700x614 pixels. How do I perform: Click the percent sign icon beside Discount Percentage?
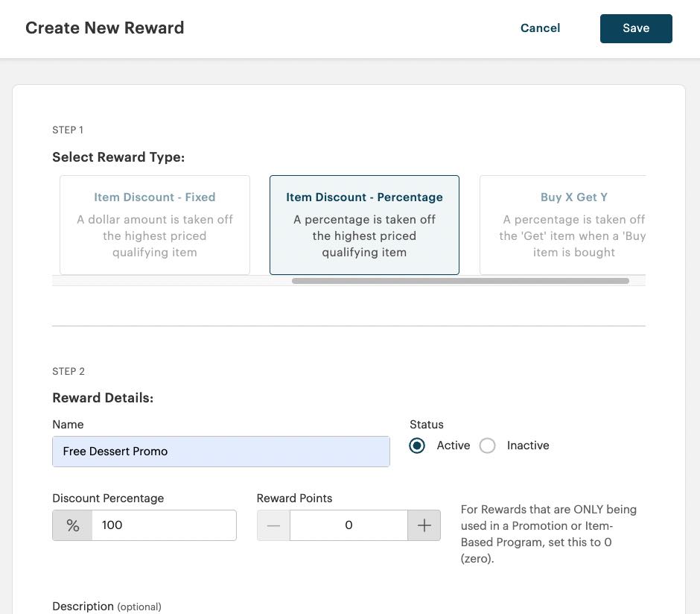pos(72,525)
